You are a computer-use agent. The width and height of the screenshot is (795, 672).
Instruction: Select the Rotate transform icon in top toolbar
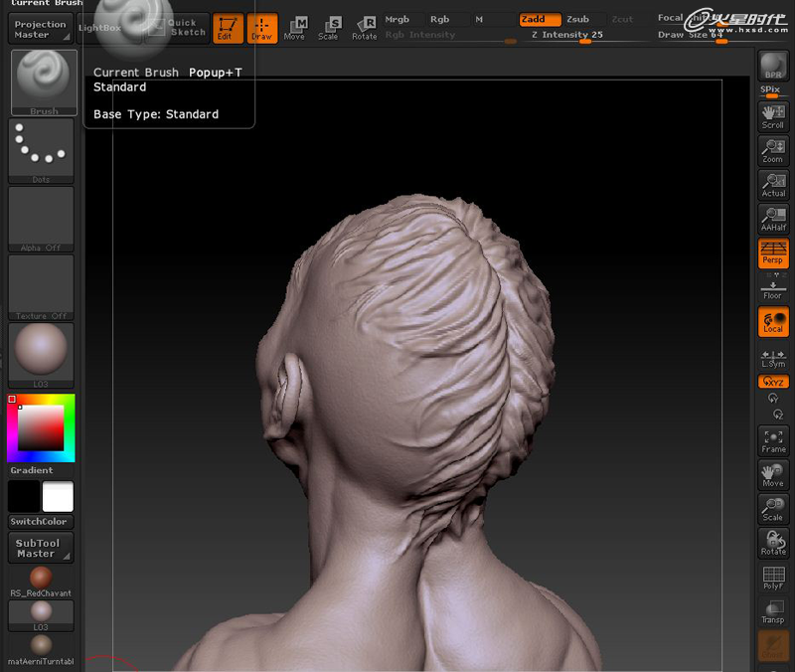(x=365, y=29)
